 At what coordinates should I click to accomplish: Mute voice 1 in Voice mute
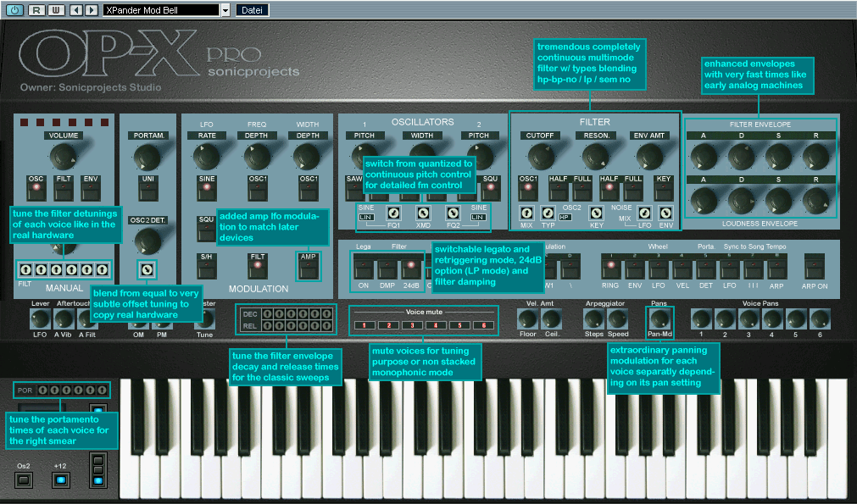pos(365,325)
